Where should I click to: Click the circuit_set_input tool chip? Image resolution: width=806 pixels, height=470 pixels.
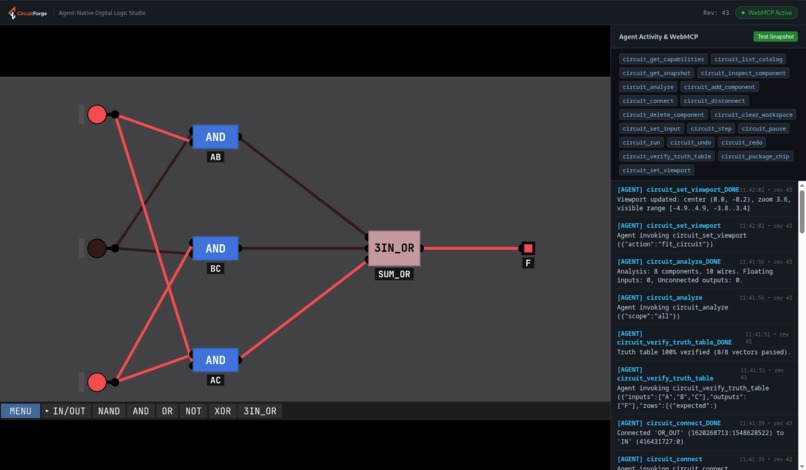pyautogui.click(x=651, y=129)
